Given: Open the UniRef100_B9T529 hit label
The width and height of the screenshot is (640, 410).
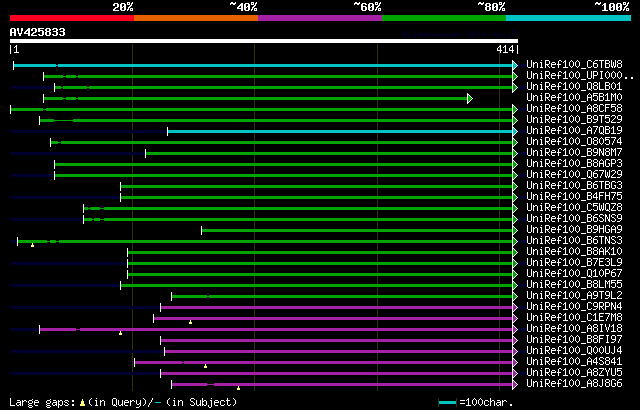Looking at the screenshot, I should coord(574,120).
